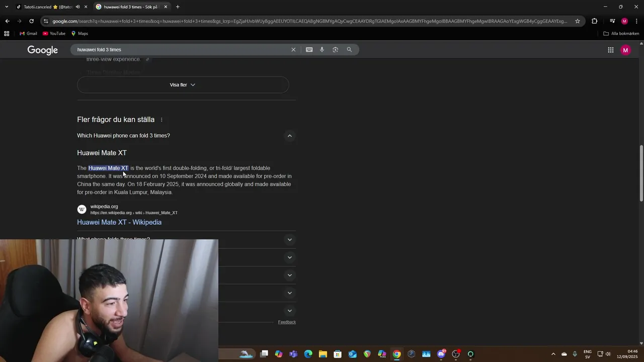Click the 'Huawei Mate XT' answer heading

(x=102, y=153)
